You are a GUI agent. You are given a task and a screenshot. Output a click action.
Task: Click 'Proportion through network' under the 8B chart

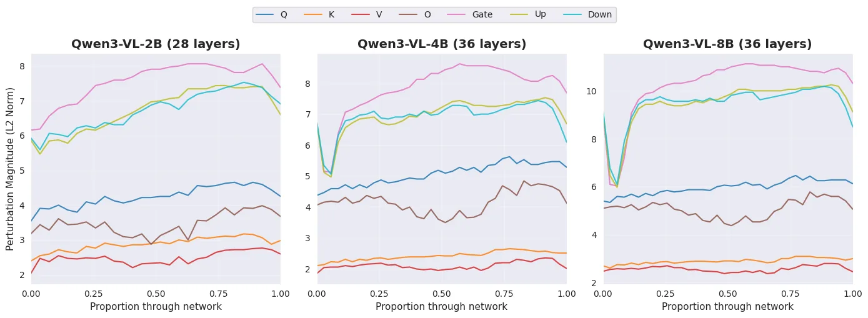727,307
